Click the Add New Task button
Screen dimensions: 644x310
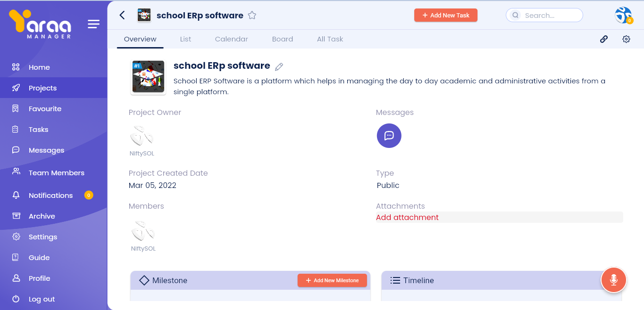[445, 15]
